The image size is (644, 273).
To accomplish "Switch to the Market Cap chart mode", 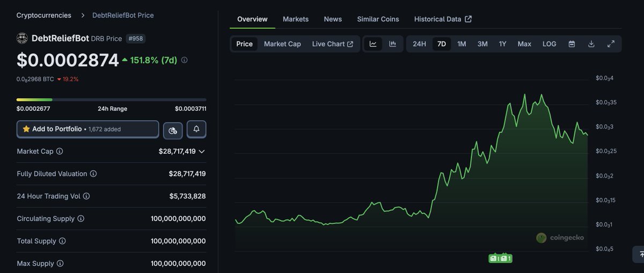I will tap(282, 44).
